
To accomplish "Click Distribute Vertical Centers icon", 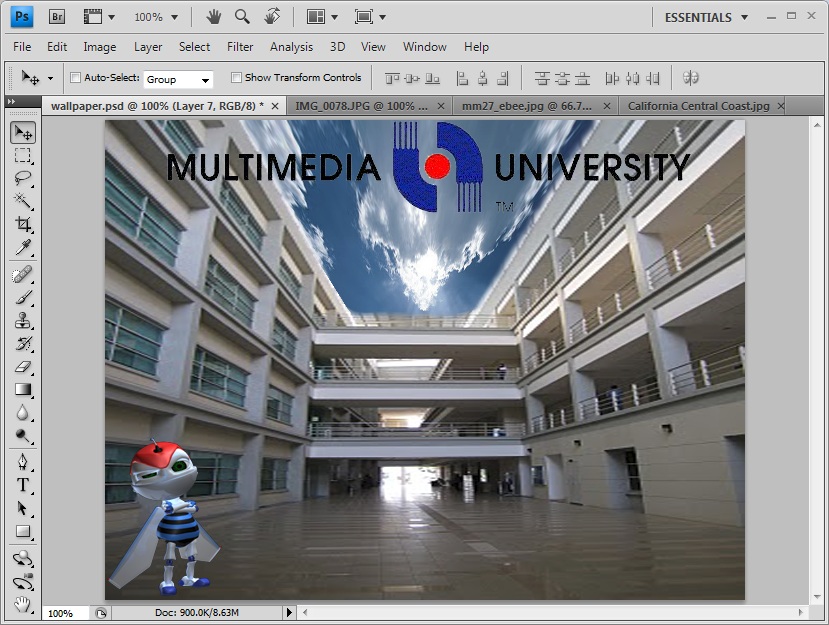I will 562,79.
